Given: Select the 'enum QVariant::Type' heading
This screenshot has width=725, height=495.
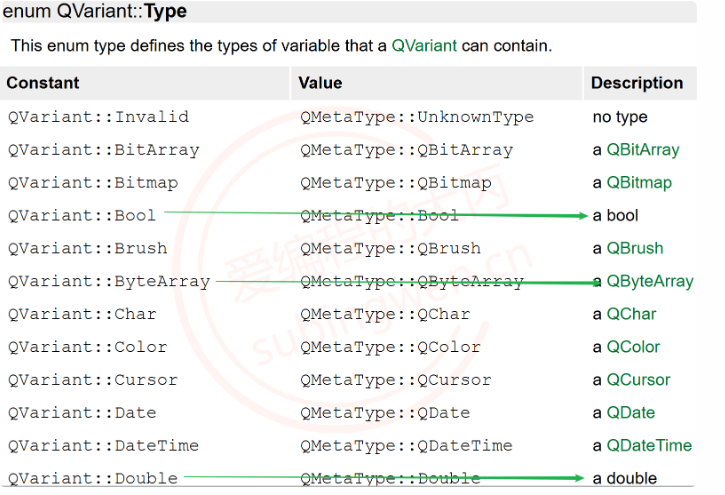Looking at the screenshot, I should 95,11.
